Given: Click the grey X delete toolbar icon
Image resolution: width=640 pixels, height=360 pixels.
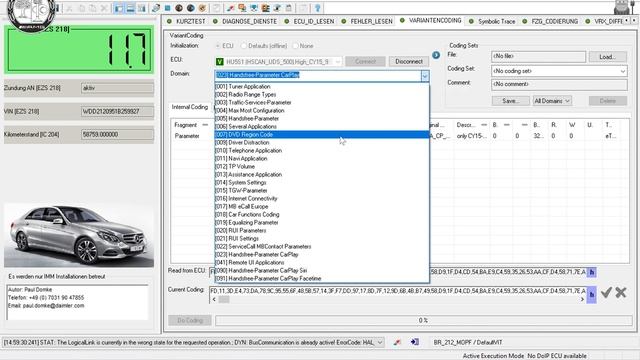Looking at the screenshot, I should coord(104,8).
